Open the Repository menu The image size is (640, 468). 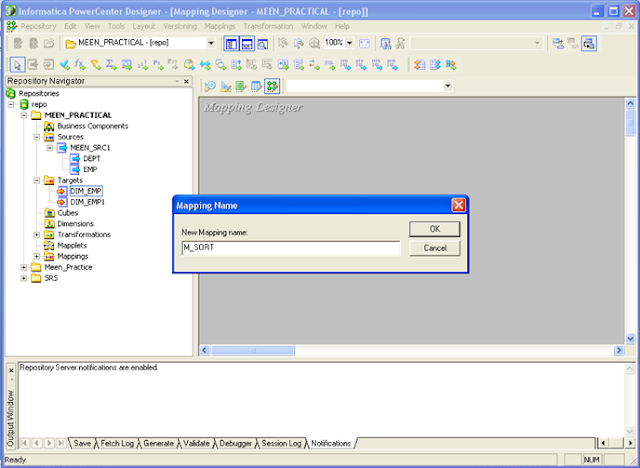click(38, 26)
